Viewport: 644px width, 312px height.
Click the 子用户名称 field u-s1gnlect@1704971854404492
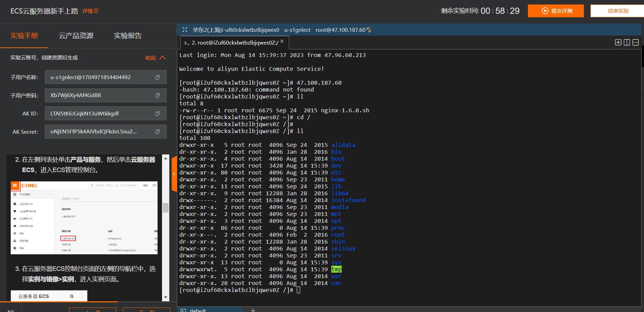[106, 77]
